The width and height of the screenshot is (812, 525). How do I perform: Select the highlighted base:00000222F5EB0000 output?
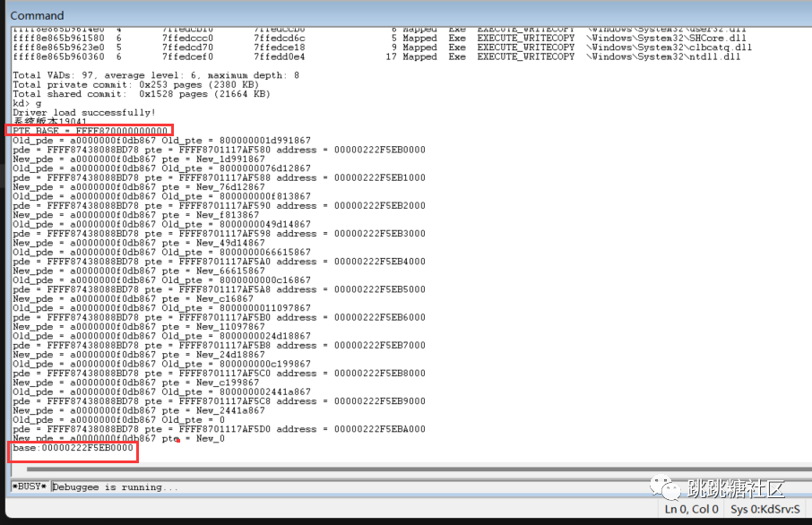(72, 448)
